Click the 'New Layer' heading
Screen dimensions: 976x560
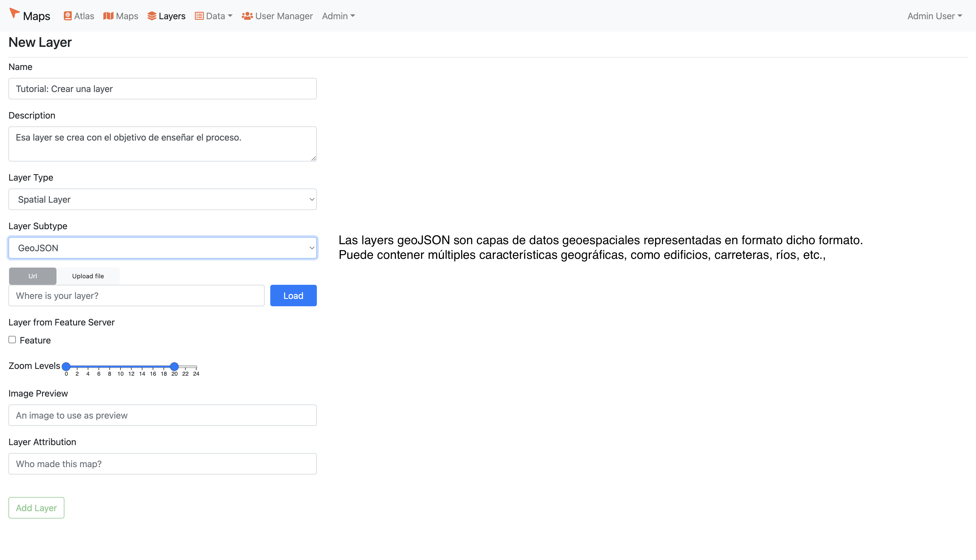point(40,42)
